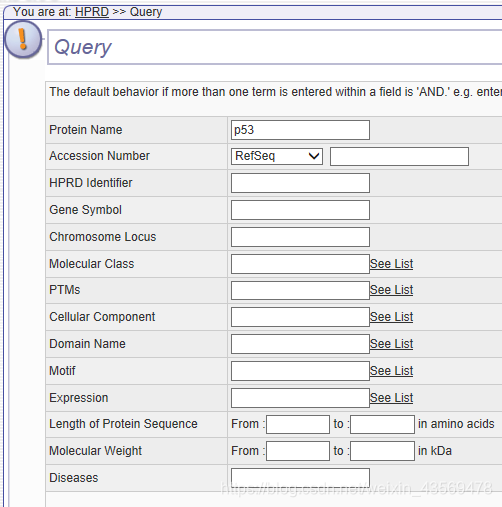Viewport: 502px width, 507px height.
Task: Click the 'in amino acids' text
Action: [456, 424]
